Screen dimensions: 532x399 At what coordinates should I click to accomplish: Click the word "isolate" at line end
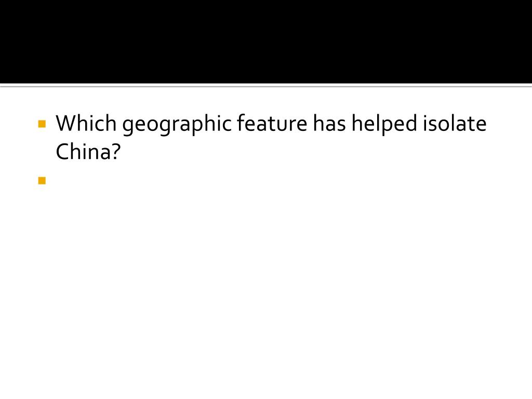pos(454,123)
